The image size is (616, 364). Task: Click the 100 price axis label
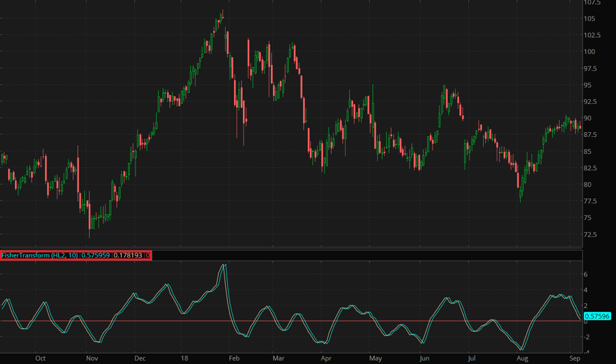coord(589,51)
